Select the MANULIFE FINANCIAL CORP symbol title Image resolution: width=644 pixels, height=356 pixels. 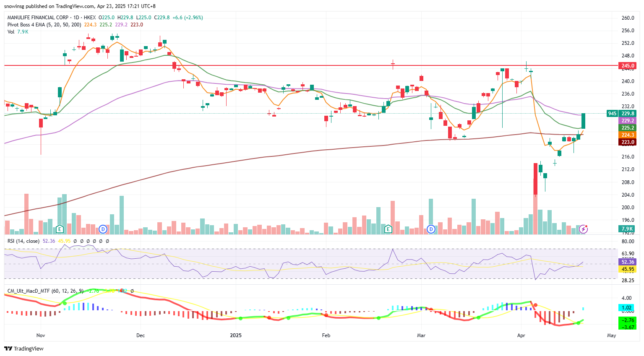click(38, 18)
